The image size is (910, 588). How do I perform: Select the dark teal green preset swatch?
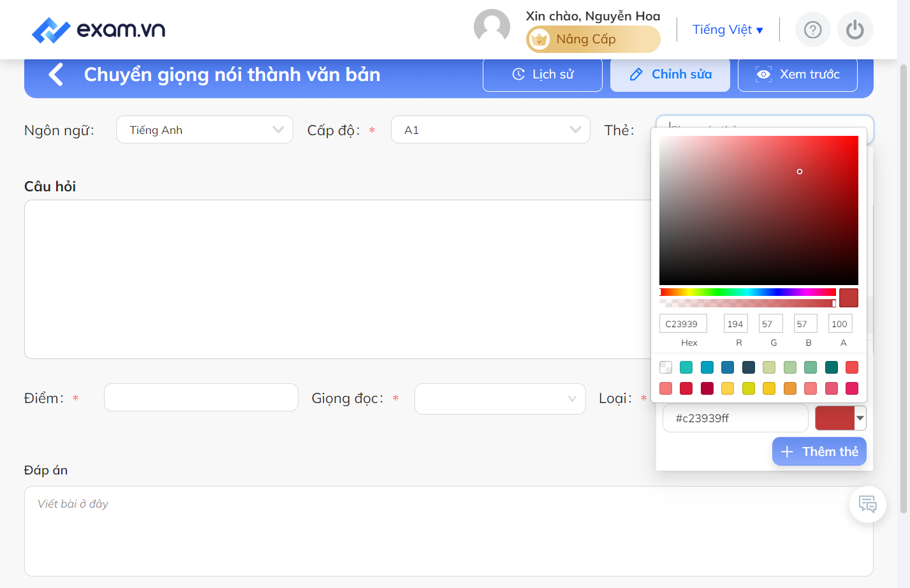point(832,367)
